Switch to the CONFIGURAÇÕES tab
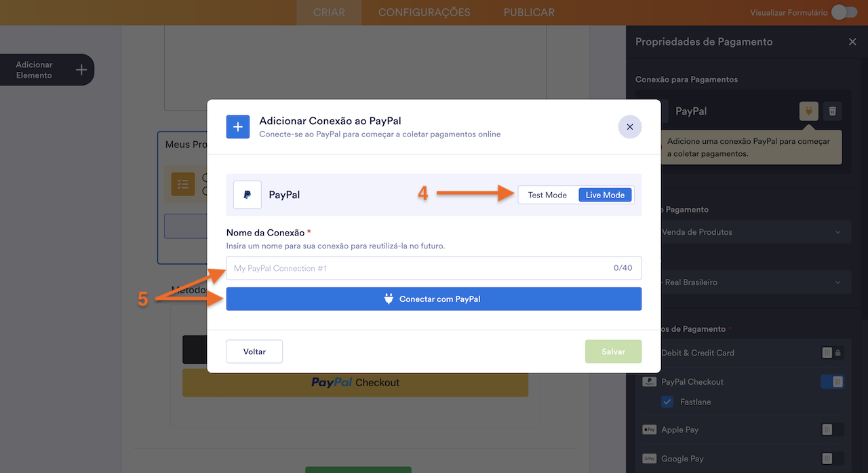 point(424,12)
